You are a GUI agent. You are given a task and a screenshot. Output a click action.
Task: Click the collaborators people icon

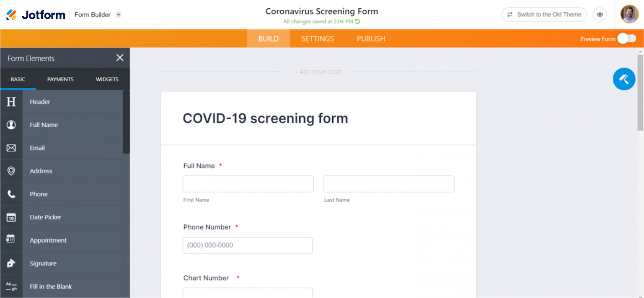coord(600,15)
